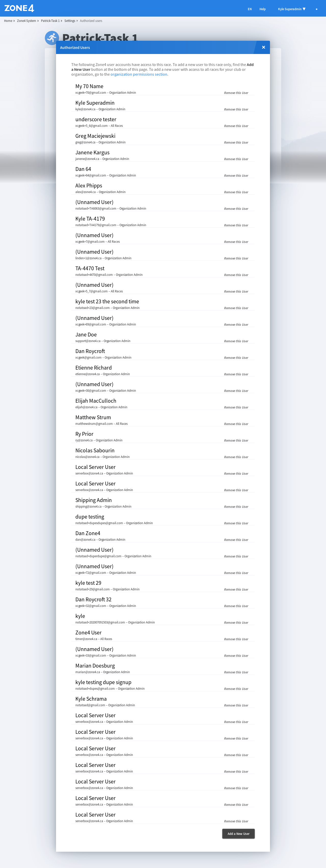Open the EN language selector
This screenshot has height=868, width=326.
point(250,9)
